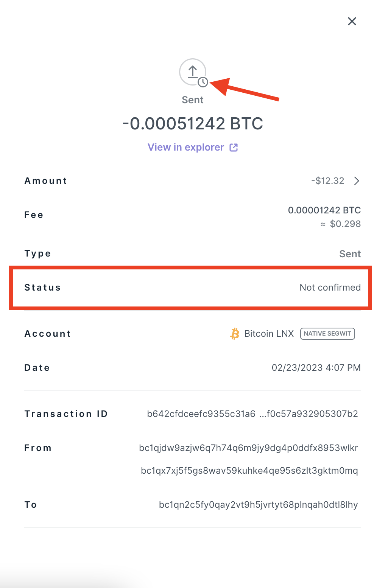This screenshot has height=588, width=374.
Task: Open View in explorer link
Action: [186, 147]
